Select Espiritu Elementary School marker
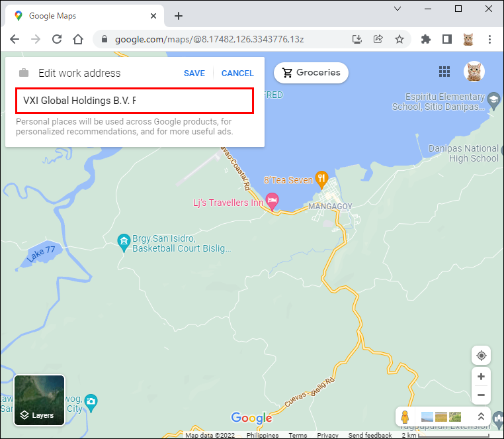The height and width of the screenshot is (439, 504). click(493, 101)
